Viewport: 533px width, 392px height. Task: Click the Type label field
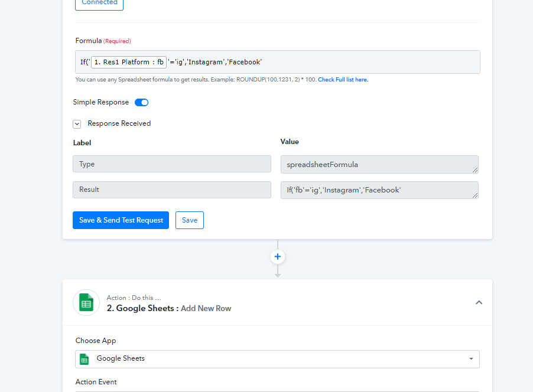pyautogui.click(x=172, y=164)
